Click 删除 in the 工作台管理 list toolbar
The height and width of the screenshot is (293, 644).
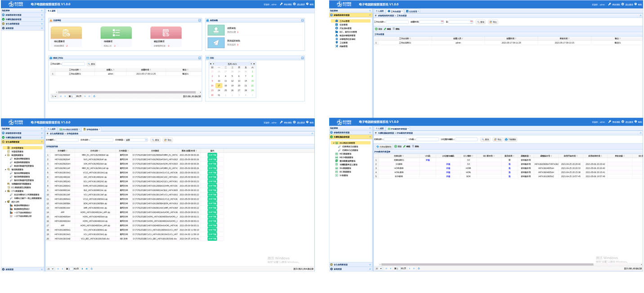[396, 29]
